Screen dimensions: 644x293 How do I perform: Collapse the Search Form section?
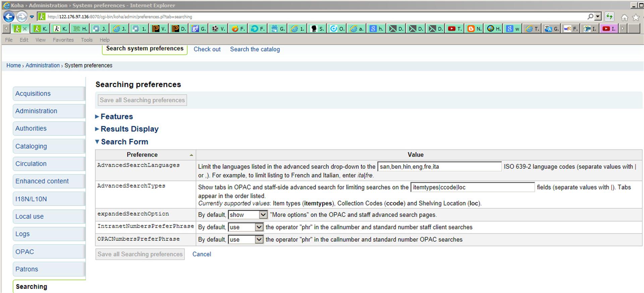pos(121,142)
